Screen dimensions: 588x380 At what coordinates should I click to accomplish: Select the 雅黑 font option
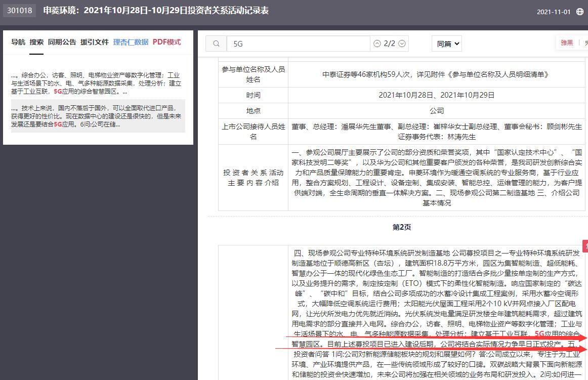pos(567,43)
